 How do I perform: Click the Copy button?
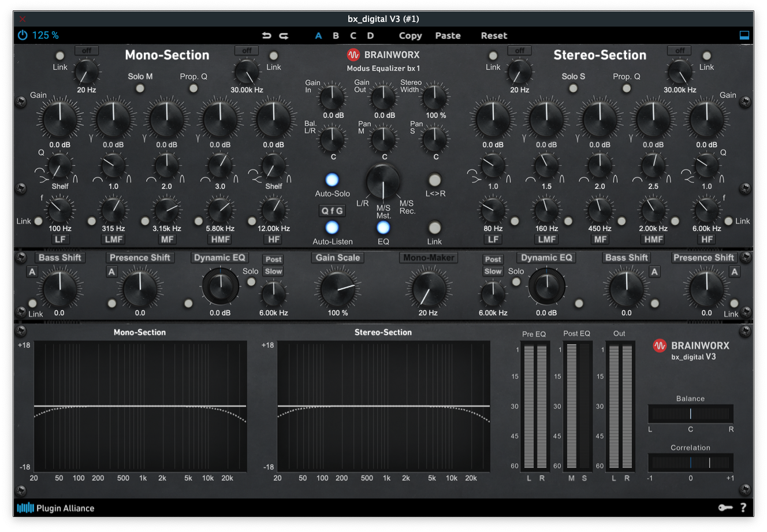[x=410, y=35]
